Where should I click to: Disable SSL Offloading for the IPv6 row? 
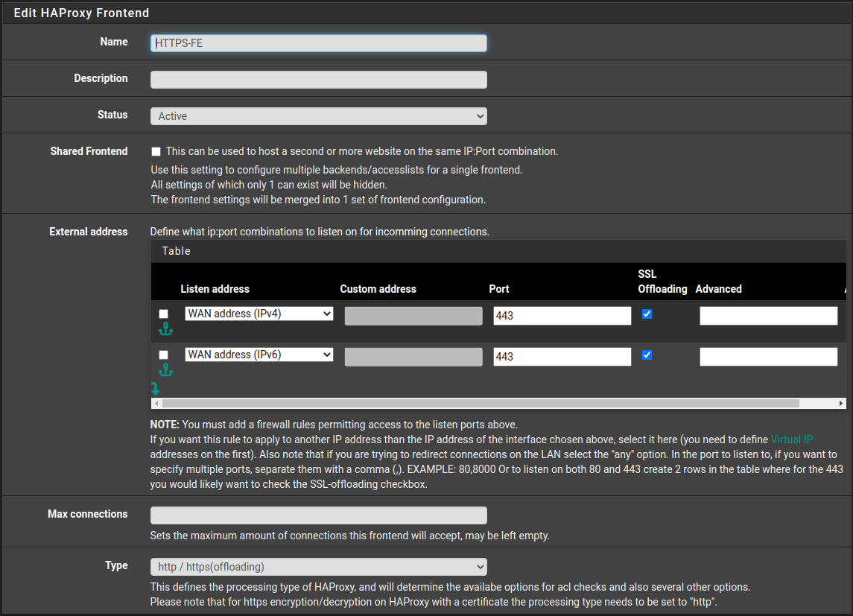[x=646, y=355]
